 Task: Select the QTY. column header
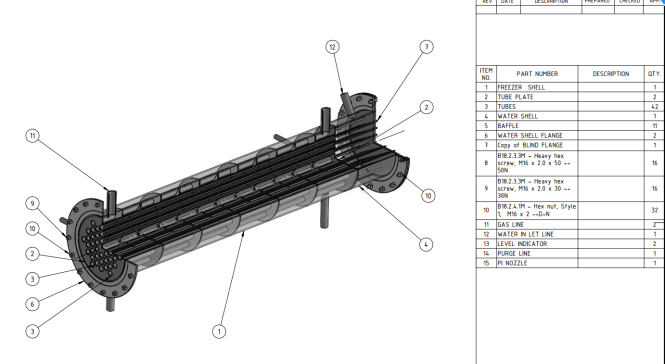click(x=654, y=74)
